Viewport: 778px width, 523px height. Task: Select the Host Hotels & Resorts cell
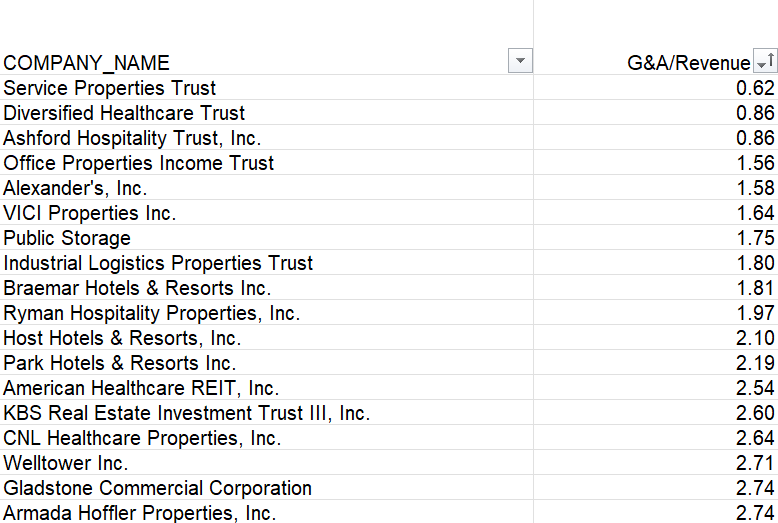[122, 338]
